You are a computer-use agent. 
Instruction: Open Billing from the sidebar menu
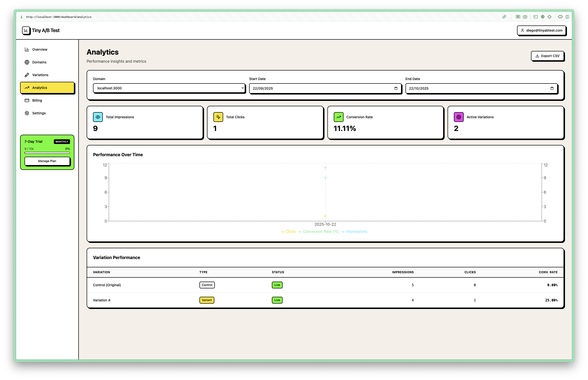click(37, 100)
